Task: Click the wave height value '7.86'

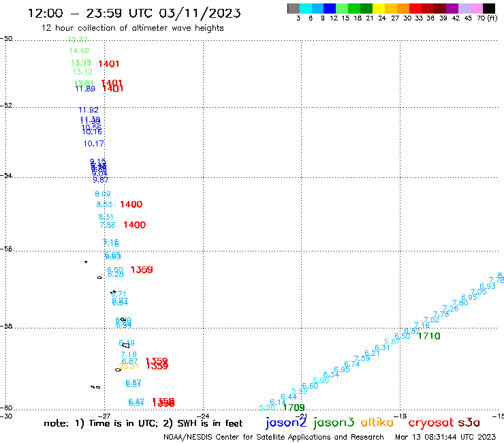Action: tap(108, 225)
